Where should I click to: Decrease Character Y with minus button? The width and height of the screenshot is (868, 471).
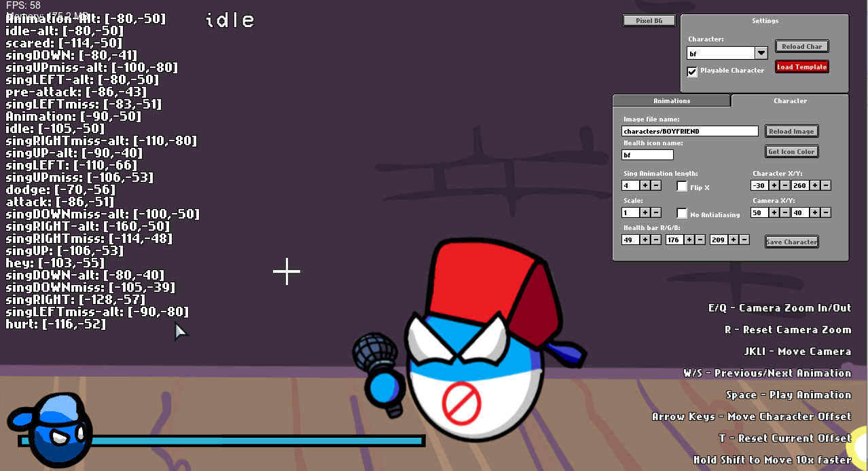[825, 185]
